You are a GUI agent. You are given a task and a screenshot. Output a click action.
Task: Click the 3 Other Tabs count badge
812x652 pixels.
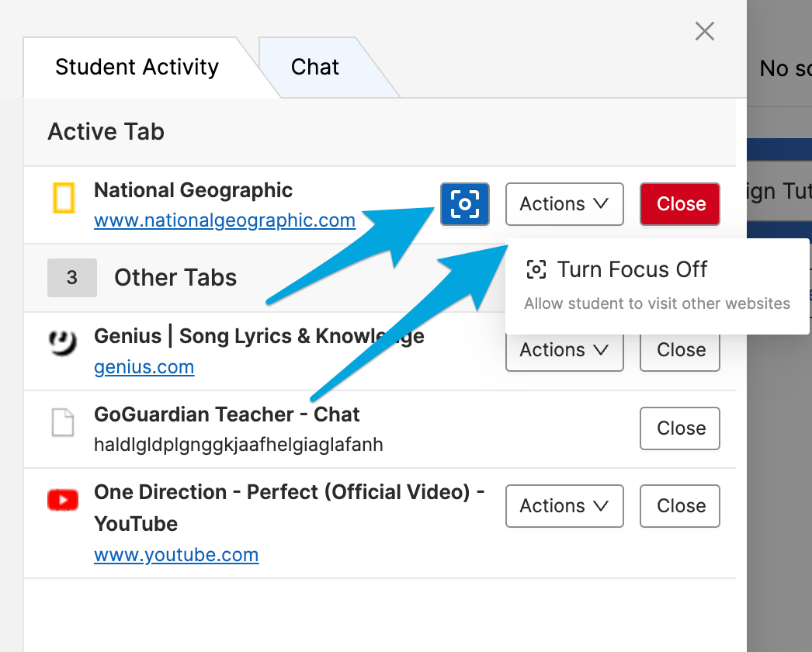(72, 278)
